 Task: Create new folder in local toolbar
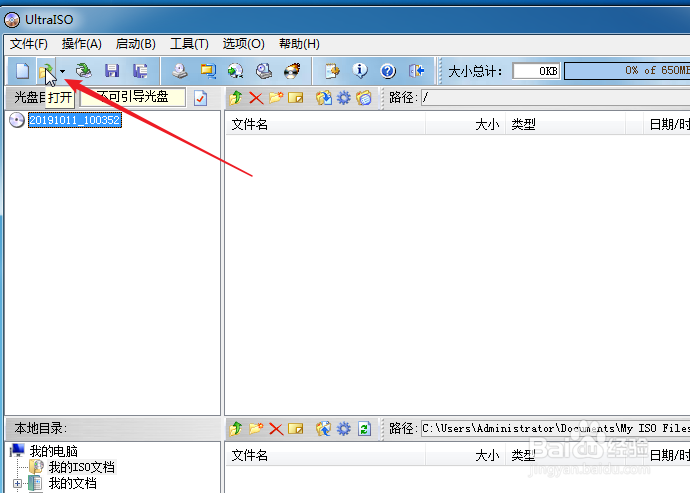coord(256,428)
